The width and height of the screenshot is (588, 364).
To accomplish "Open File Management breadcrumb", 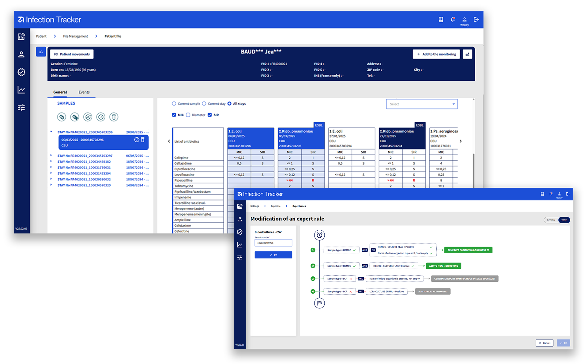I will 75,36.
